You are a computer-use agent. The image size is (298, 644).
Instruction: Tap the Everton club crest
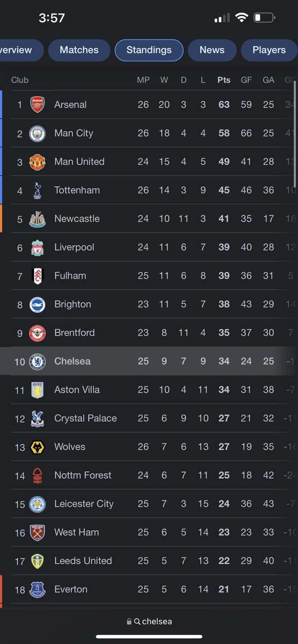pos(38,589)
